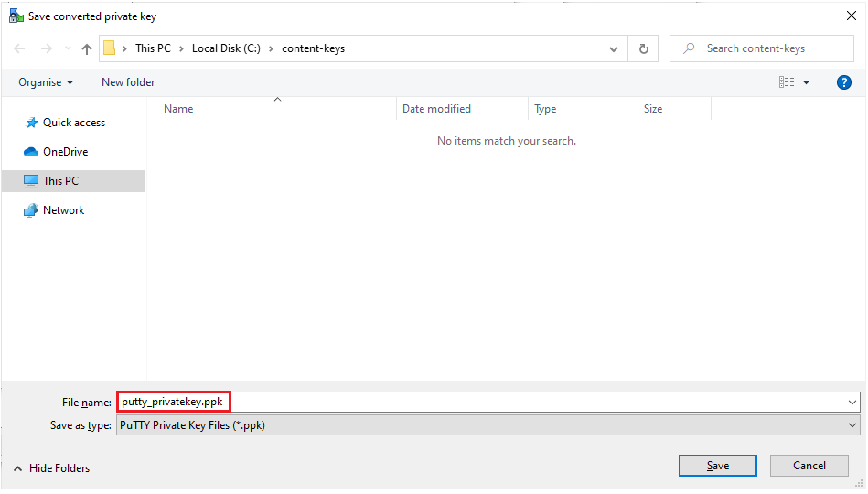Viewport: 868px width, 494px height.
Task: Click the folder icon in address bar
Action: [110, 48]
